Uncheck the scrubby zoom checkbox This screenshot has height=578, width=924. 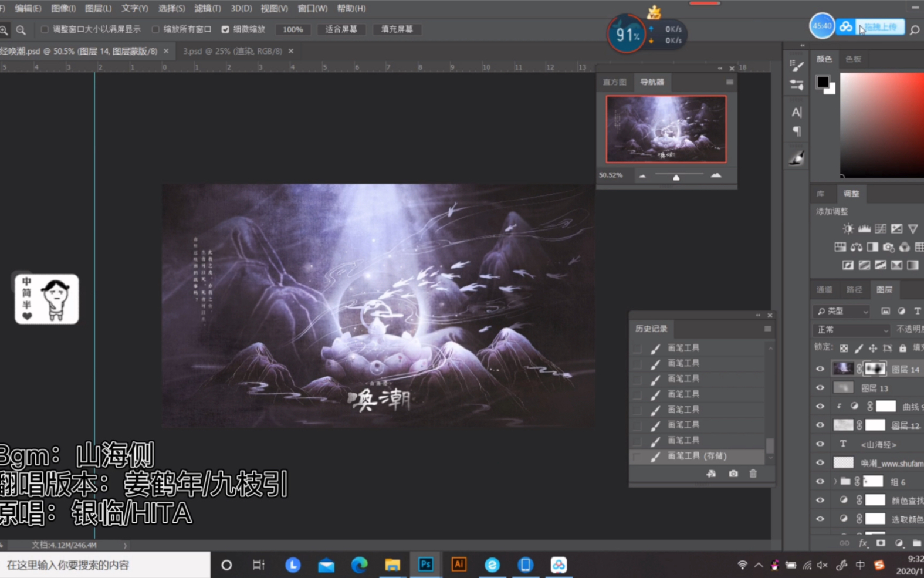click(x=225, y=29)
